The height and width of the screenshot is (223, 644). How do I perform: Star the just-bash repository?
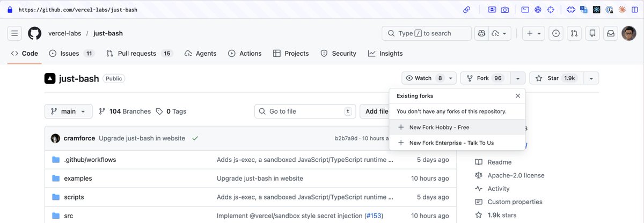coord(557,78)
